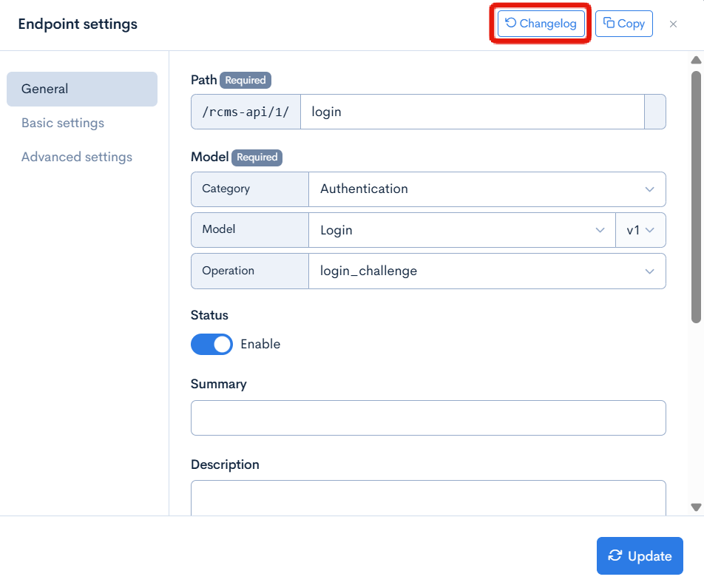Close the Endpoint settings dialog

(x=673, y=24)
